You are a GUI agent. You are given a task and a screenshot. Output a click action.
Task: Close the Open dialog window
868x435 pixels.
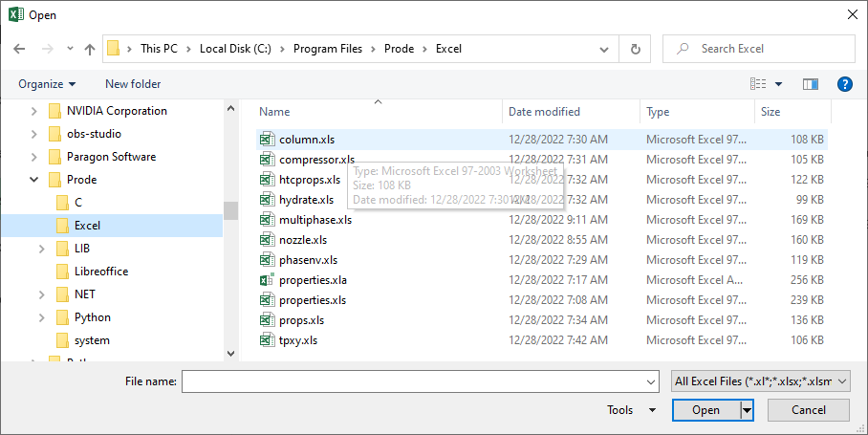[853, 15]
